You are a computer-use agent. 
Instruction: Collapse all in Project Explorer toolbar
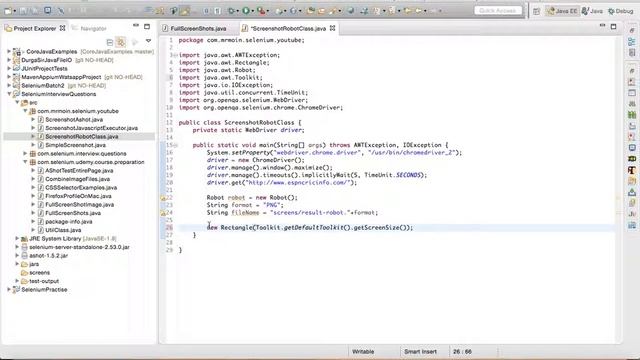109,42
